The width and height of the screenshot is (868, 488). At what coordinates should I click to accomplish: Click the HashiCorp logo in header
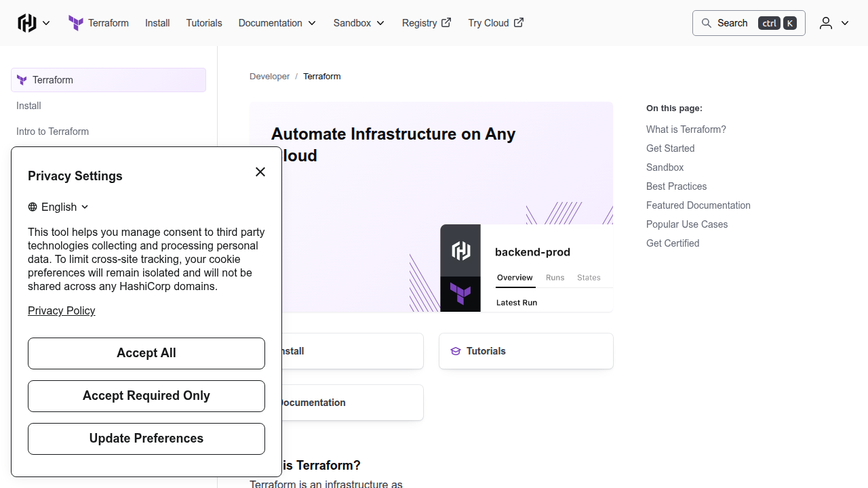tap(27, 23)
